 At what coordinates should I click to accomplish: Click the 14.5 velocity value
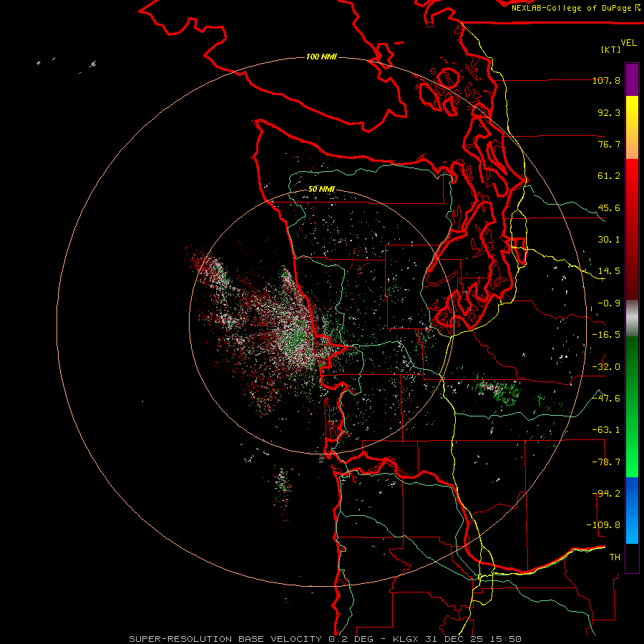pos(609,271)
